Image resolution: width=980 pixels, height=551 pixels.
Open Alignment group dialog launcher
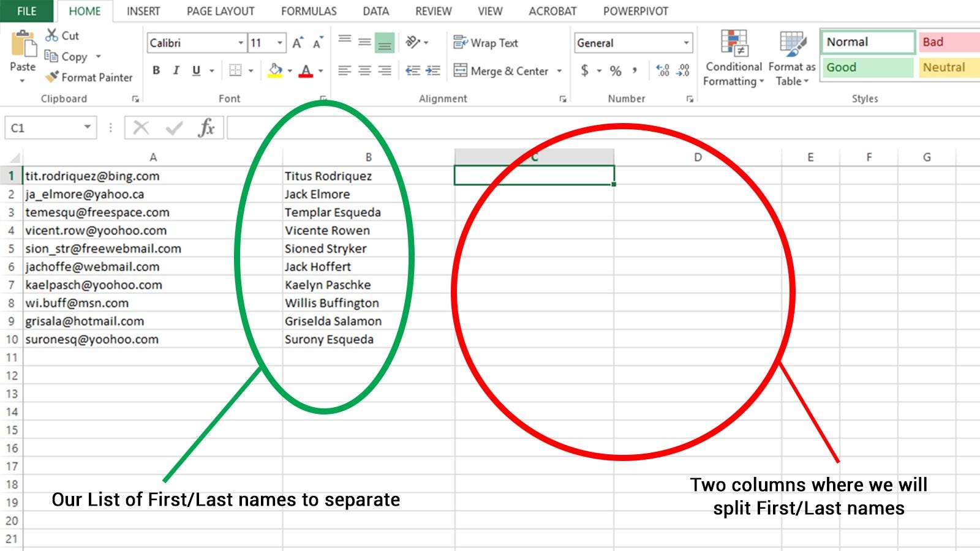pos(563,99)
